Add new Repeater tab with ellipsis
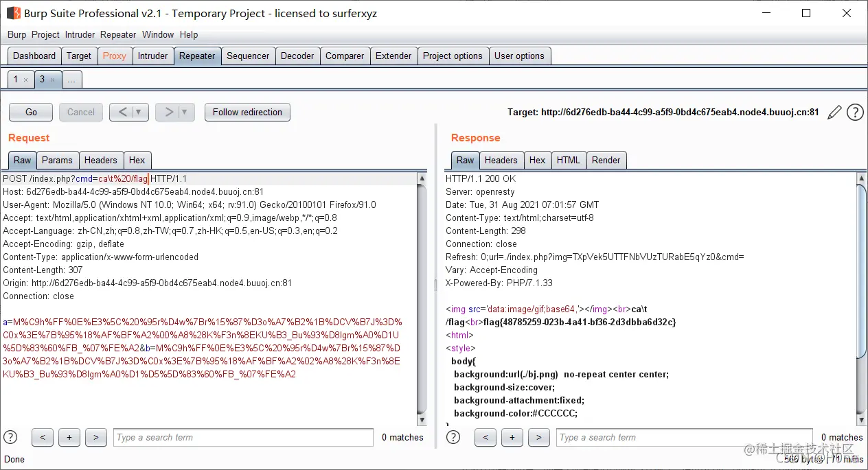868x470 pixels. click(71, 80)
